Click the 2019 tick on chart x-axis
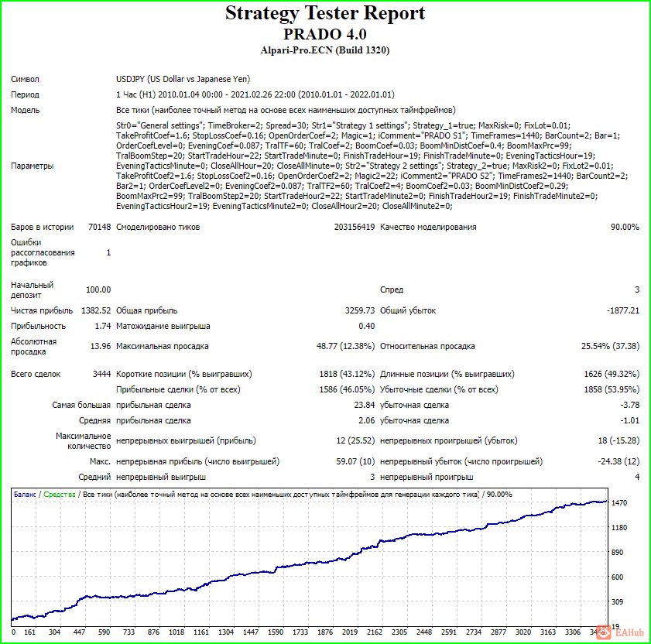Viewport: 651px width, 644px height. coord(350,632)
